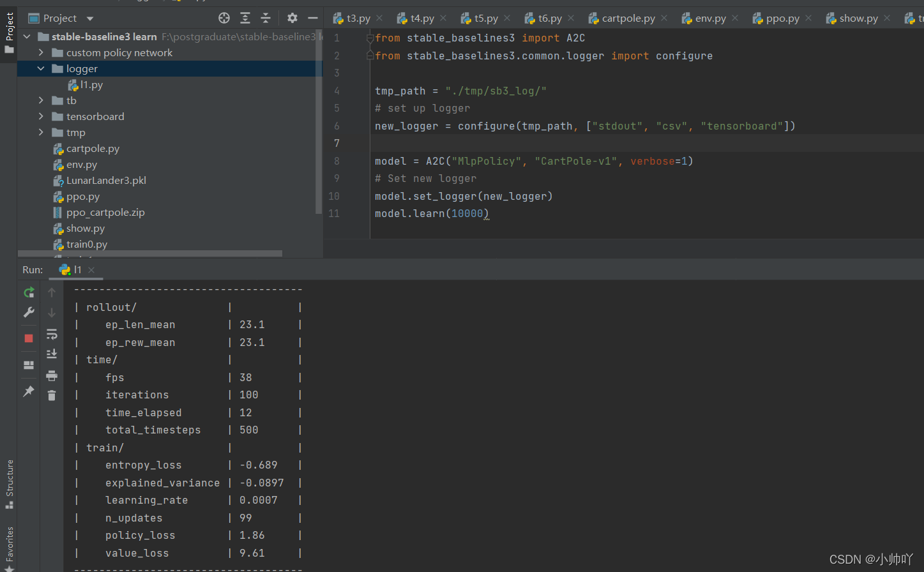This screenshot has width=924, height=572.
Task: Fold the import block at line 1
Action: (369, 38)
